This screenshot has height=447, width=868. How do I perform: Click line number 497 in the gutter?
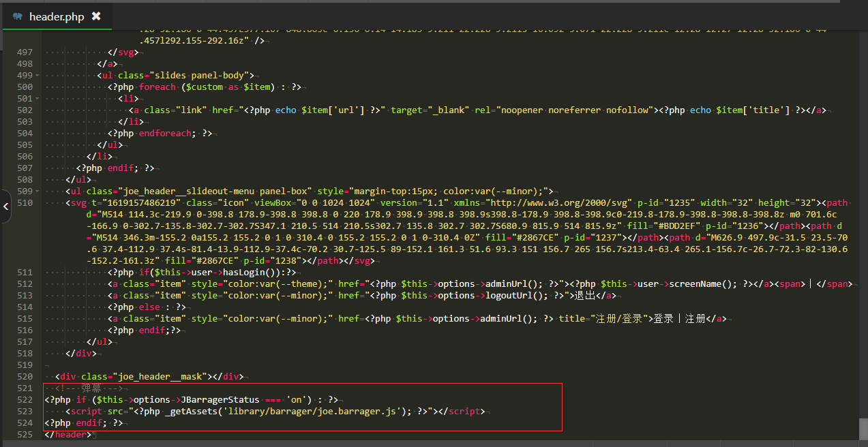[x=25, y=52]
